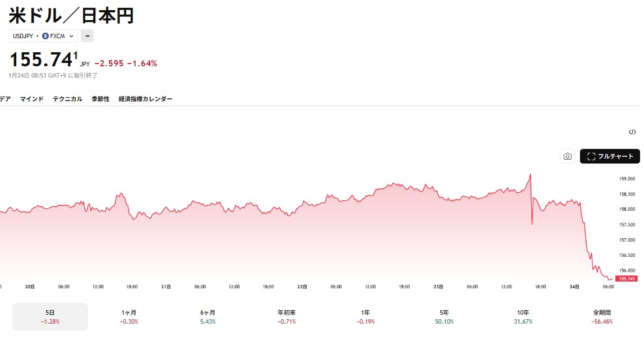Click the camera snapshot icon

coord(568,156)
